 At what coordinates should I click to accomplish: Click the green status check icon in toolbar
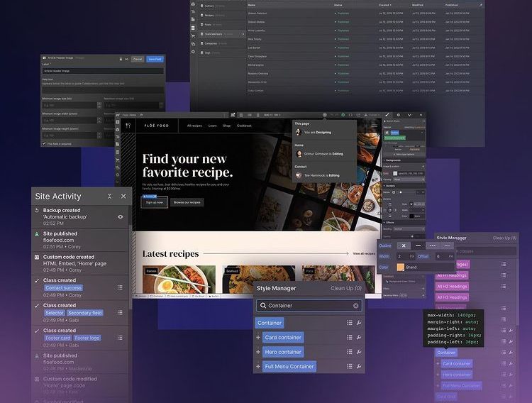coord(343,115)
